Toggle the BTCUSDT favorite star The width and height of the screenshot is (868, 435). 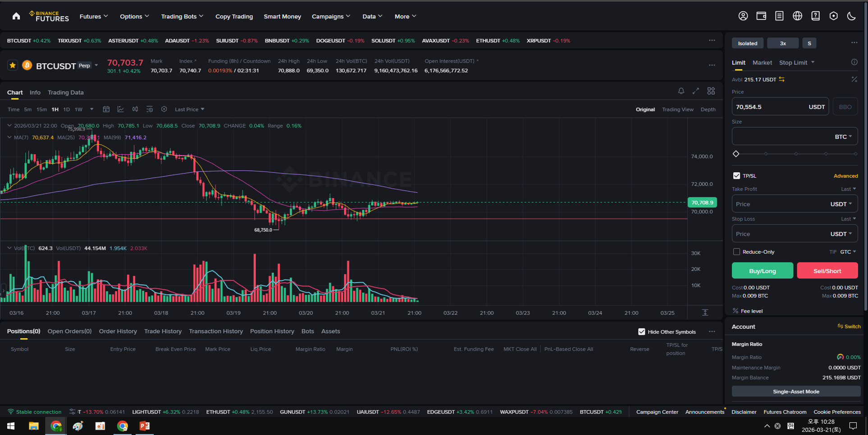[13, 65]
